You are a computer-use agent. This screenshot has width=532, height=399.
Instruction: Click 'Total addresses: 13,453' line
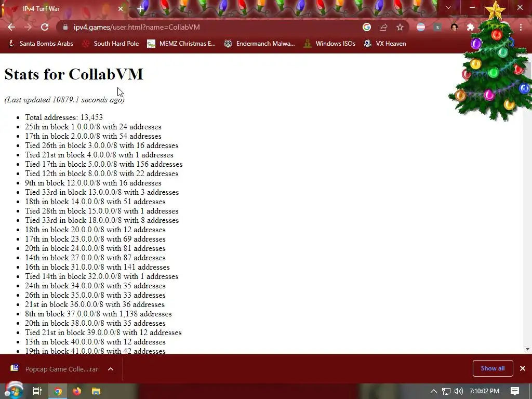[x=64, y=117]
